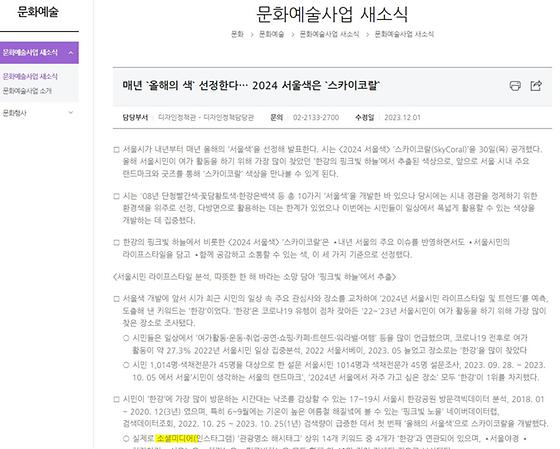Click the 담당부서 label
This screenshot has height=449, width=560.
[x=135, y=118]
